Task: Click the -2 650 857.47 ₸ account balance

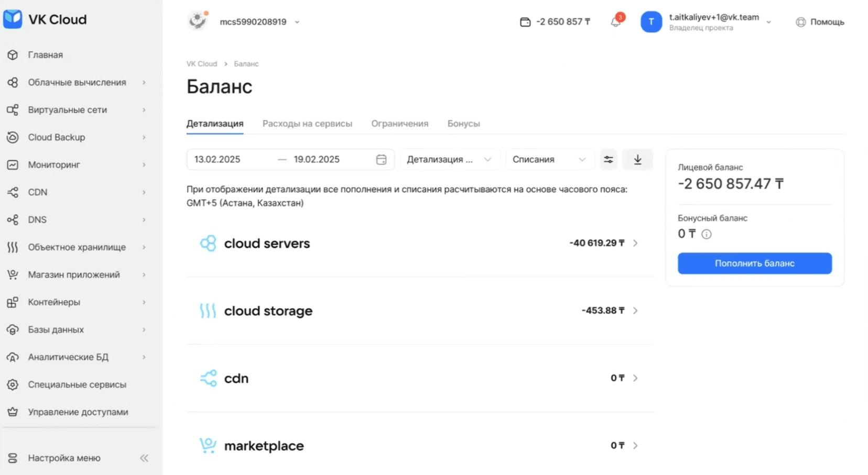Action: pyautogui.click(x=731, y=184)
